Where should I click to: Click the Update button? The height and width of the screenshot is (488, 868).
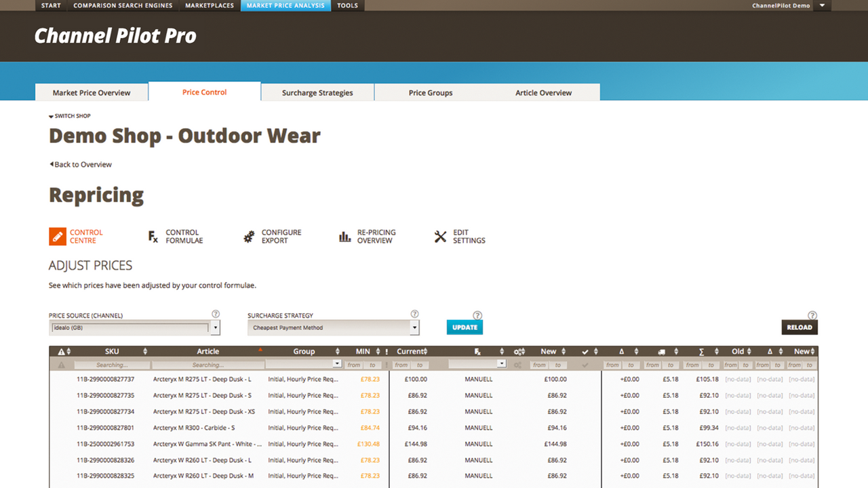[465, 327]
